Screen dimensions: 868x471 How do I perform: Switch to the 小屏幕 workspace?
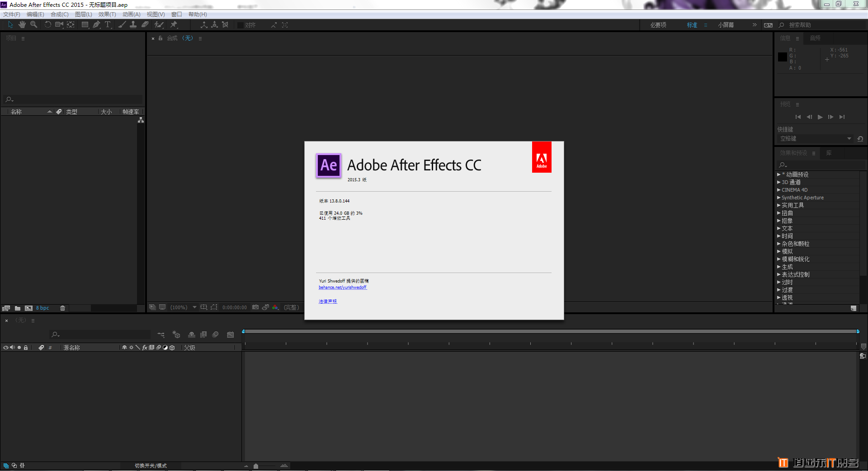(x=726, y=25)
